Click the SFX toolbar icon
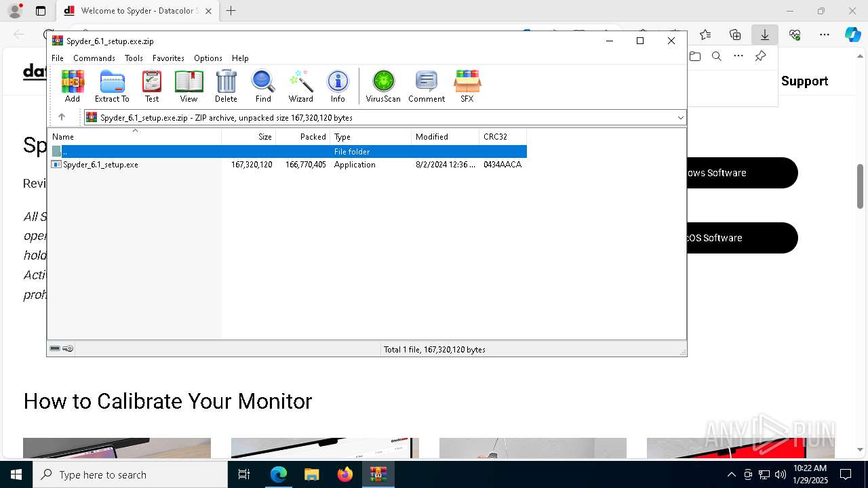This screenshot has width=868, height=488. pyautogui.click(x=467, y=86)
